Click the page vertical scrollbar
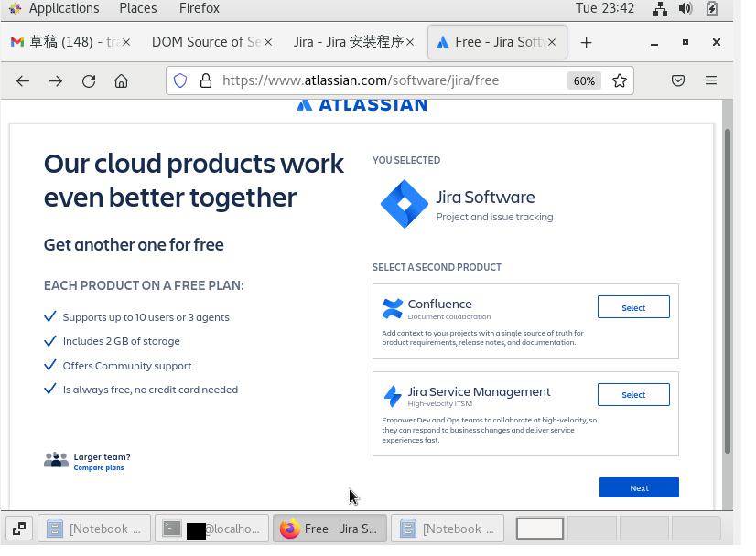This screenshot has height=556, width=756. tap(728, 291)
